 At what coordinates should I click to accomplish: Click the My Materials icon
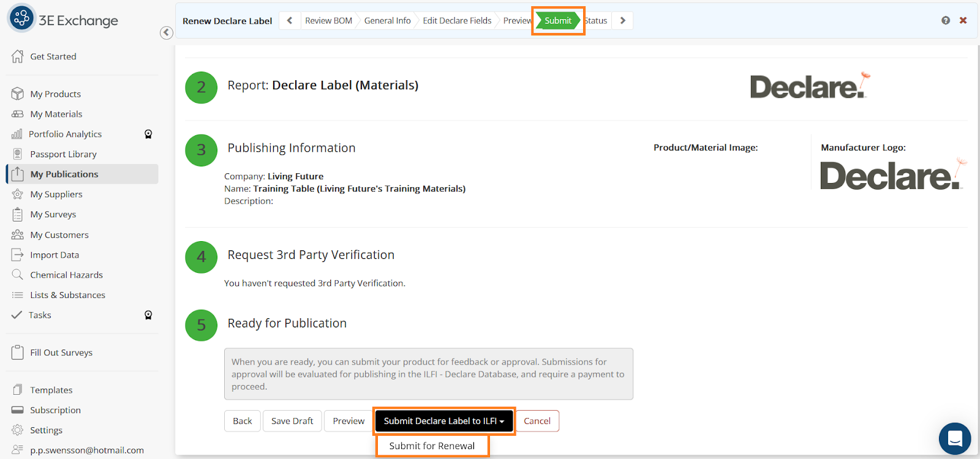coord(17,114)
